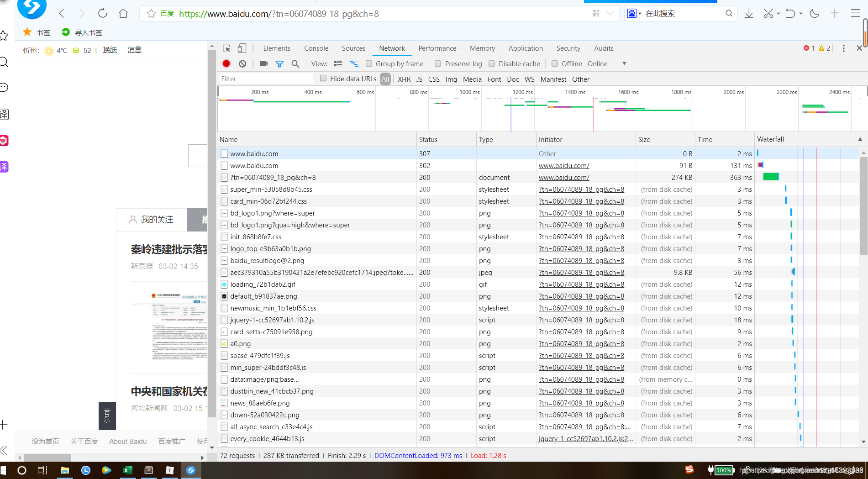Switch to large request rows view icon
The image size is (868, 479).
338,64
